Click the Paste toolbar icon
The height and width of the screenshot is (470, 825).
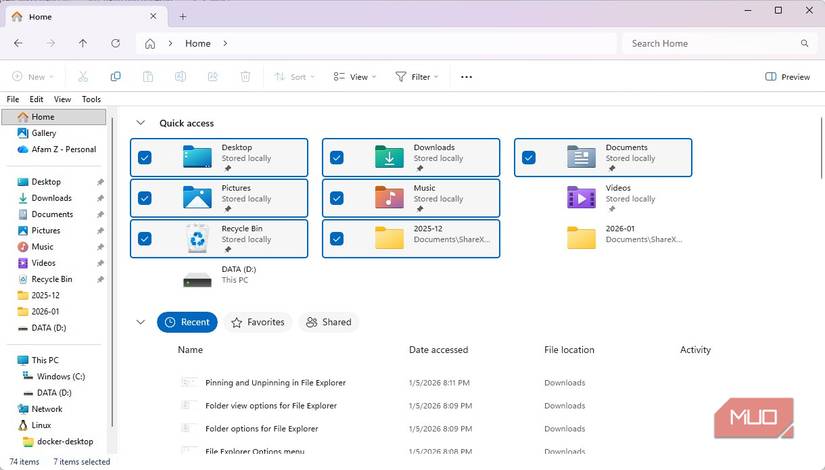[148, 77]
